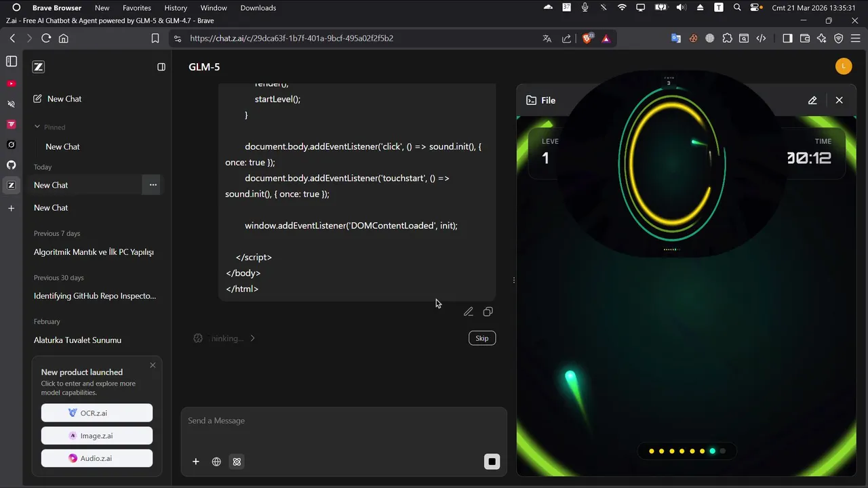The image size is (868, 488).
Task: Open the extensions puzzle menu
Action: click(727, 39)
